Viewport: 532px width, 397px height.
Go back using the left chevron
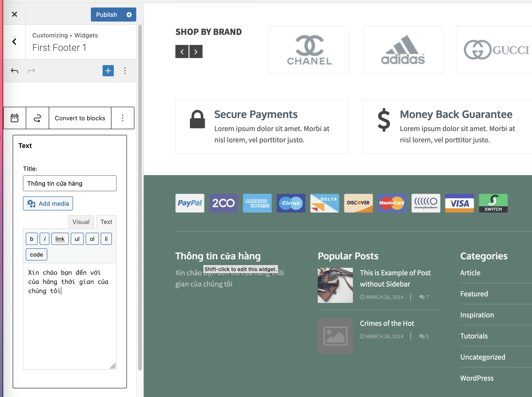(15, 42)
